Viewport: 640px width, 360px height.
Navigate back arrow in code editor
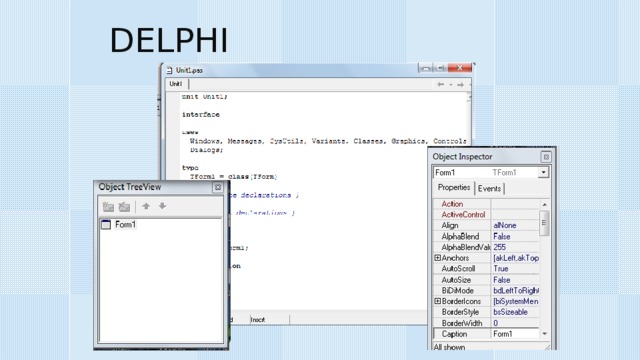click(440, 84)
